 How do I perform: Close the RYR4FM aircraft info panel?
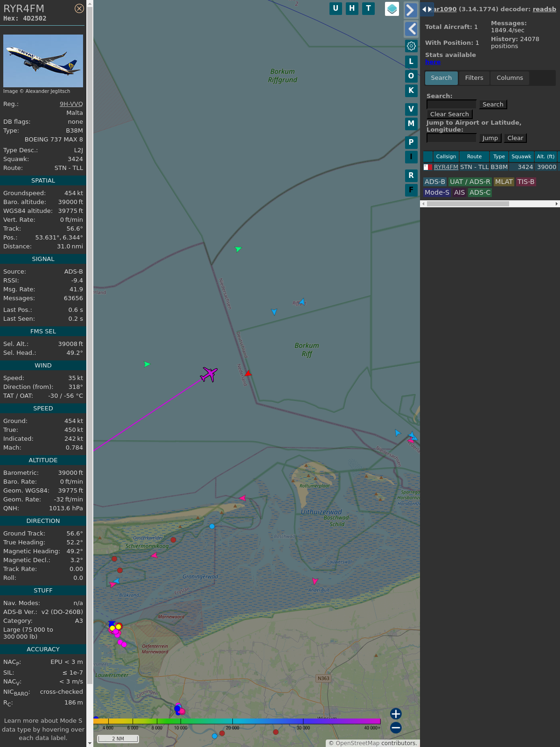(79, 8)
